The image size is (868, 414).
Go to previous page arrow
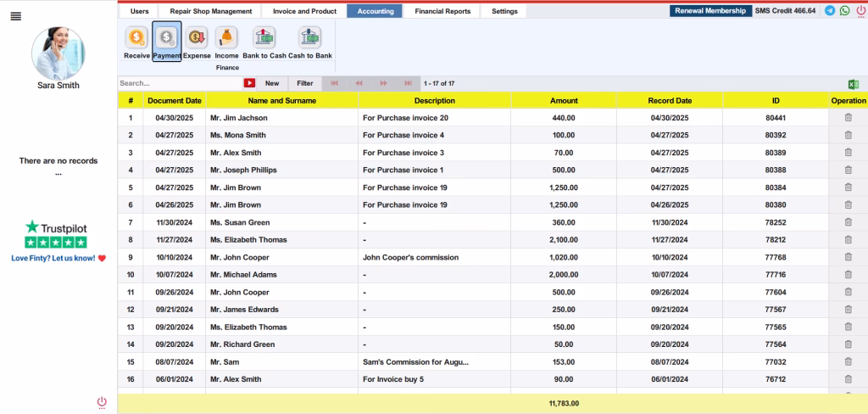pyautogui.click(x=359, y=83)
